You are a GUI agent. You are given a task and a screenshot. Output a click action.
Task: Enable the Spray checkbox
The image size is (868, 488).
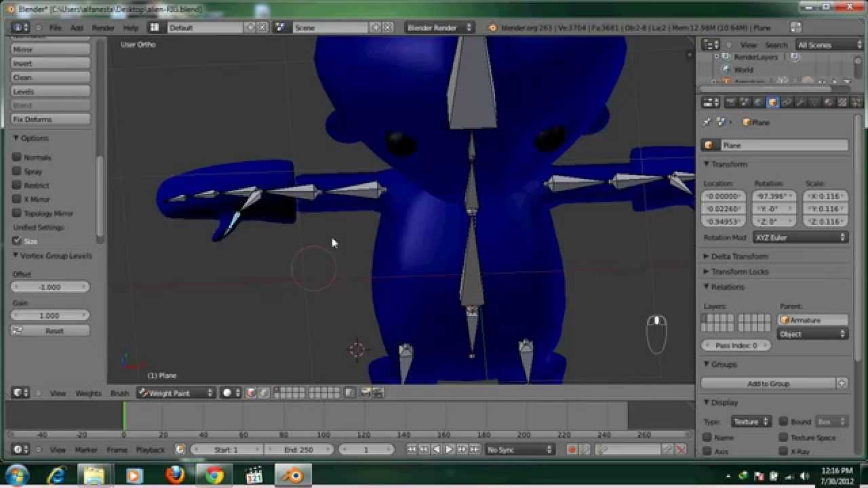point(17,171)
